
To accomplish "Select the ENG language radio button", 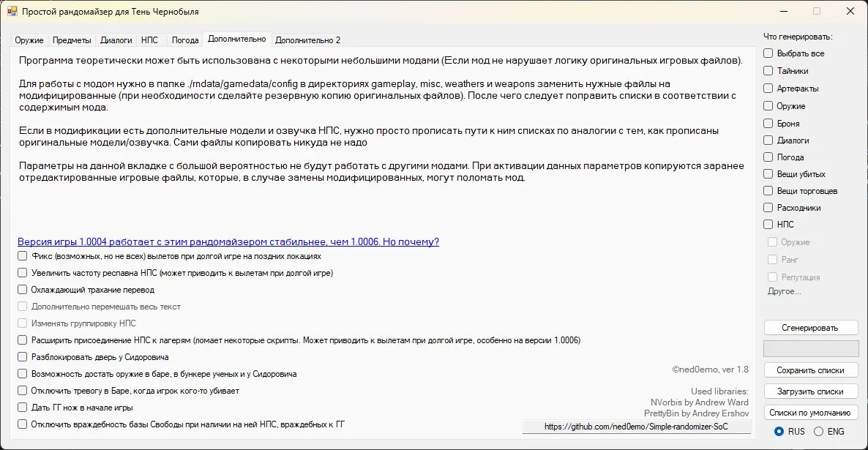I will click(x=819, y=431).
